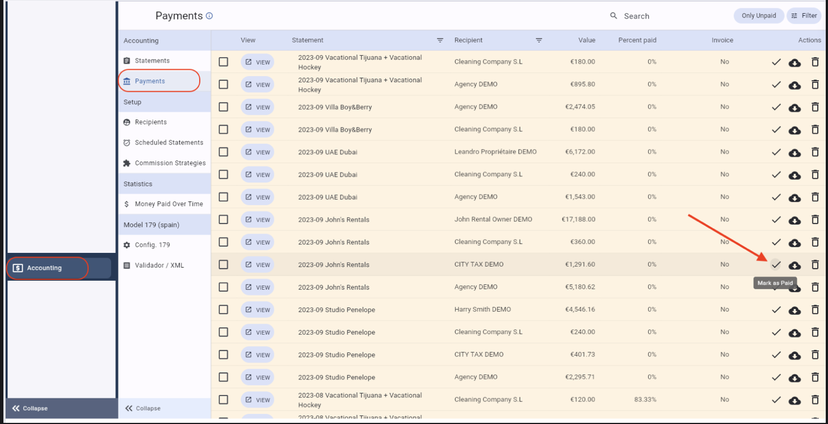Download the €360.00 Cleaning Company payment

point(794,243)
